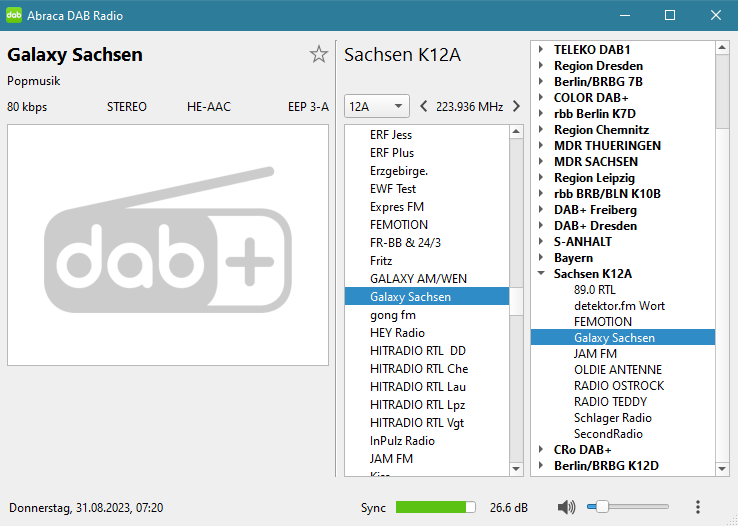Mute audio with the speaker icon
The width and height of the screenshot is (738, 526).
click(x=567, y=508)
